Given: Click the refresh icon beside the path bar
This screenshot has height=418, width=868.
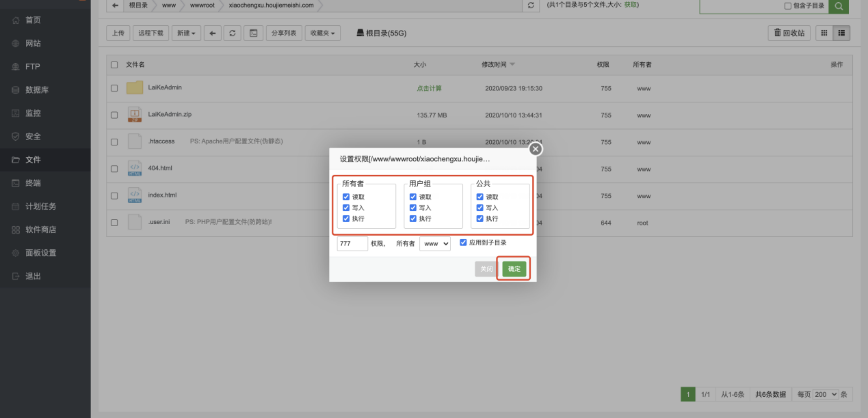Looking at the screenshot, I should pyautogui.click(x=531, y=5).
